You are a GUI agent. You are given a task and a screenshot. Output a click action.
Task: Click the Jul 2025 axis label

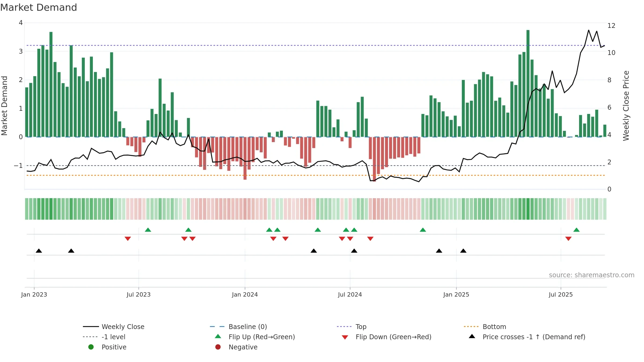(x=561, y=295)
